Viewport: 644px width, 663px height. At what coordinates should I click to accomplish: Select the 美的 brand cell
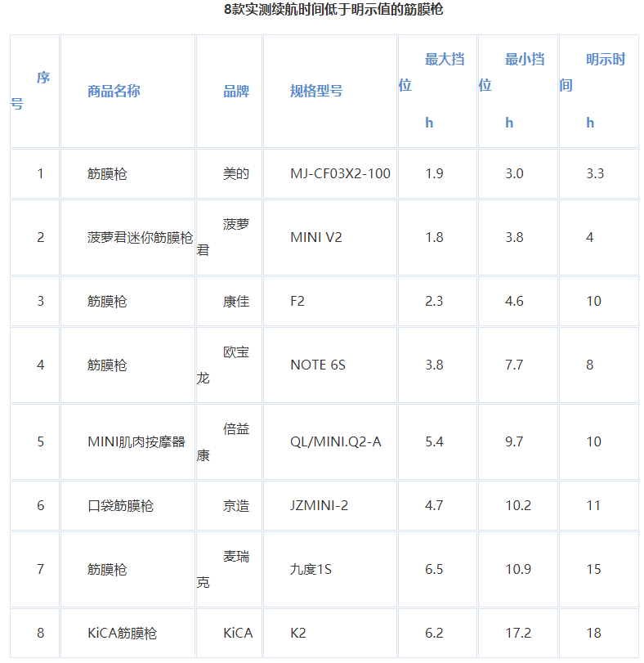point(236,173)
